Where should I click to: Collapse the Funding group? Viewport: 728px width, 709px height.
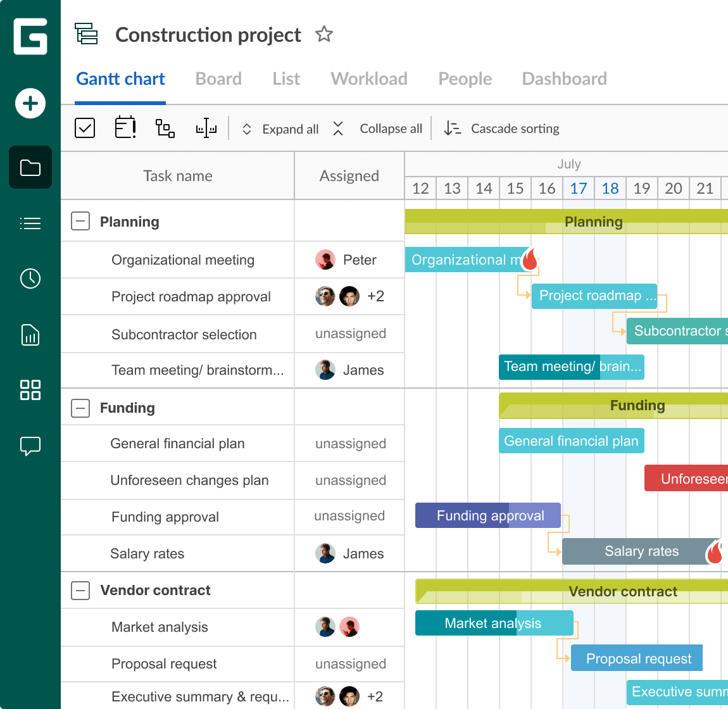click(80, 408)
